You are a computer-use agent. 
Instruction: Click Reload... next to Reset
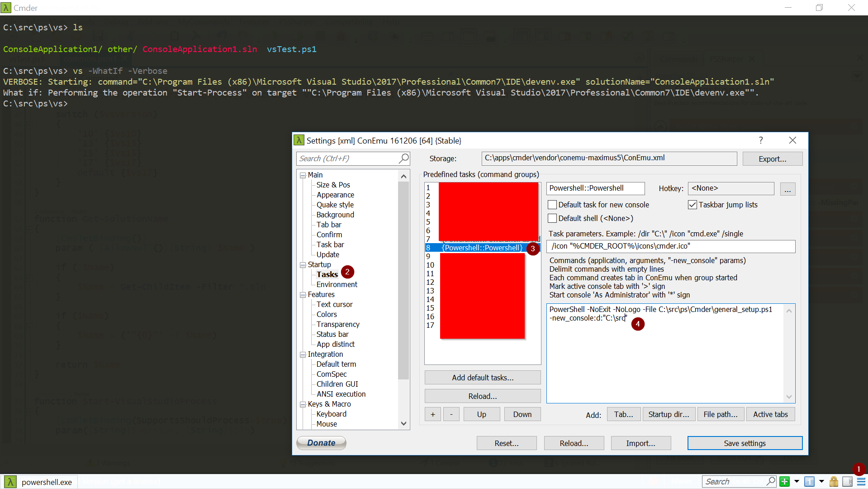[574, 443]
